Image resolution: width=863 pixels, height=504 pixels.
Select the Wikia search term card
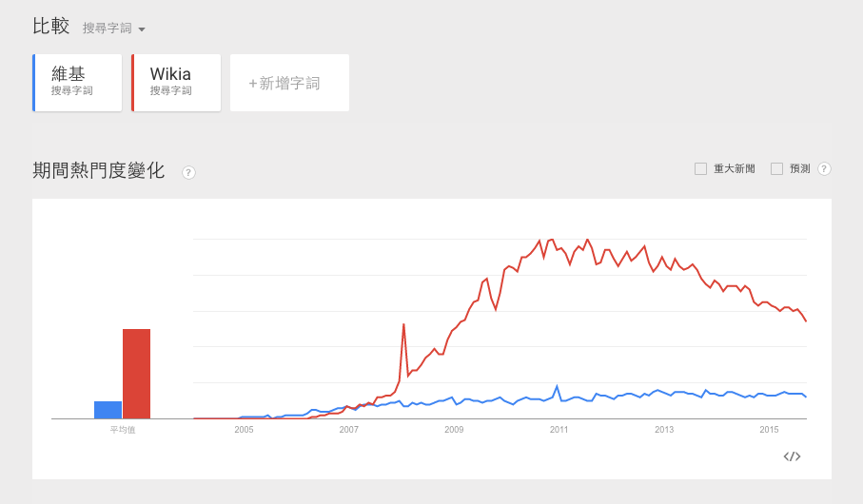pyautogui.click(x=177, y=83)
